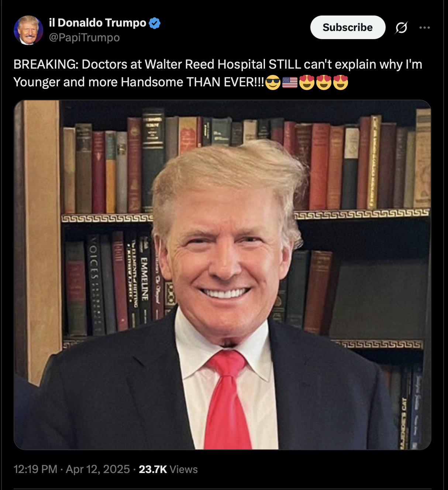
Task: Click the last heart-eyes emoji
Action: click(x=341, y=82)
